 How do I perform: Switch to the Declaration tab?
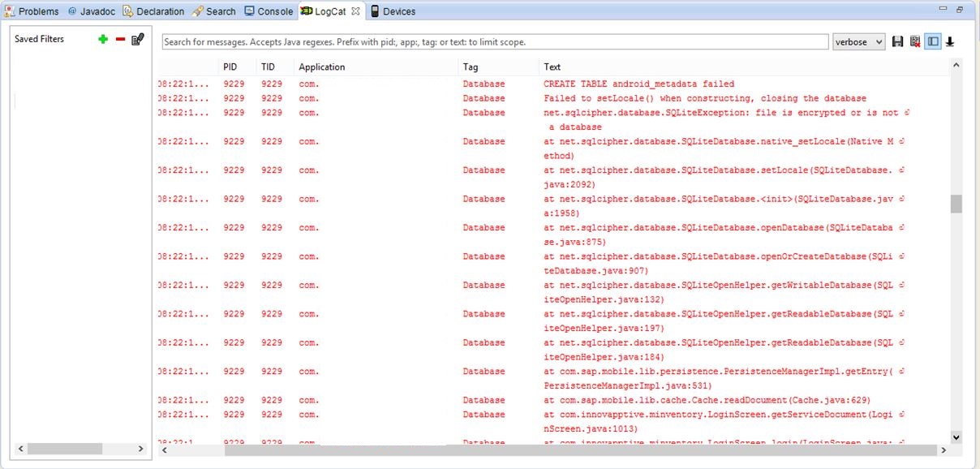click(154, 11)
